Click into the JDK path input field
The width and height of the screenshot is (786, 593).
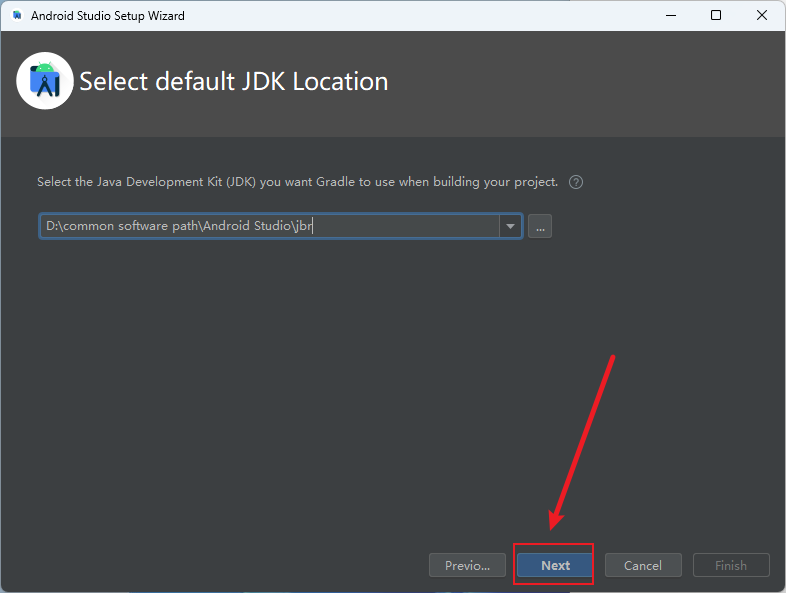pyautogui.click(x=270, y=226)
